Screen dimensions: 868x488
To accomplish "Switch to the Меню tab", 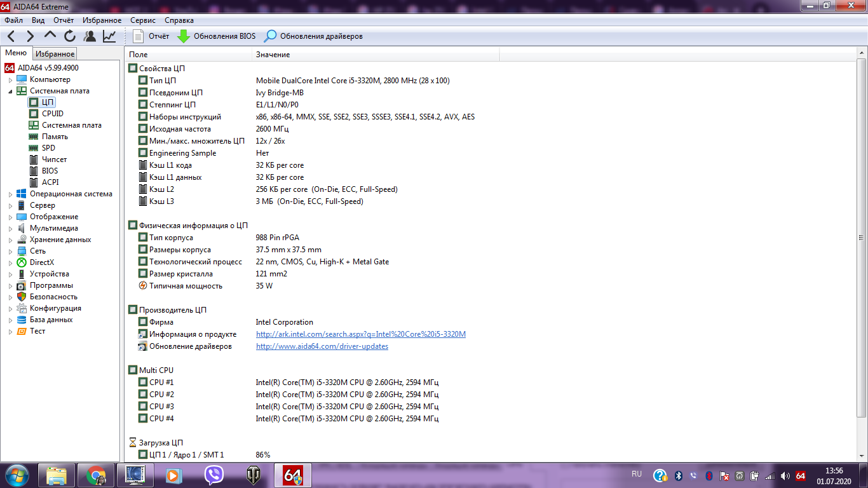I will 16,53.
